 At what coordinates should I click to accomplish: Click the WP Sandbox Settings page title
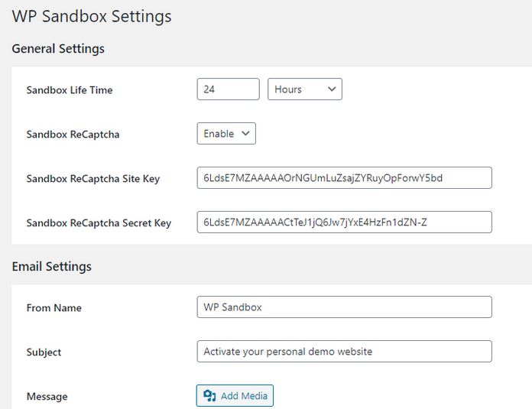[92, 17]
